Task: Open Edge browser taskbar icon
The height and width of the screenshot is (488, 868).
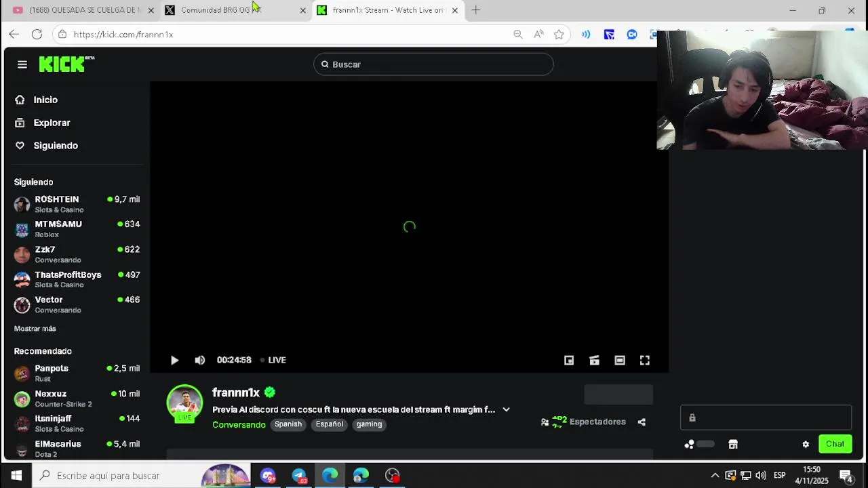Action: pos(330,476)
